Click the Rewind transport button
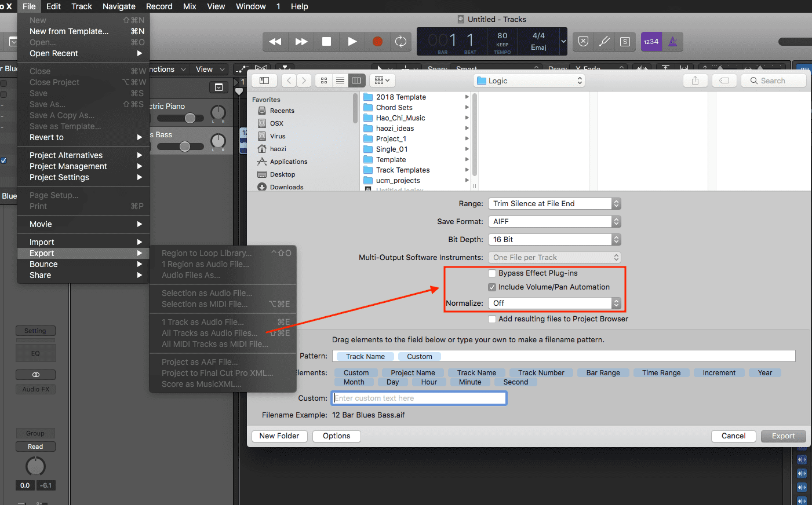812x505 pixels. [275, 42]
